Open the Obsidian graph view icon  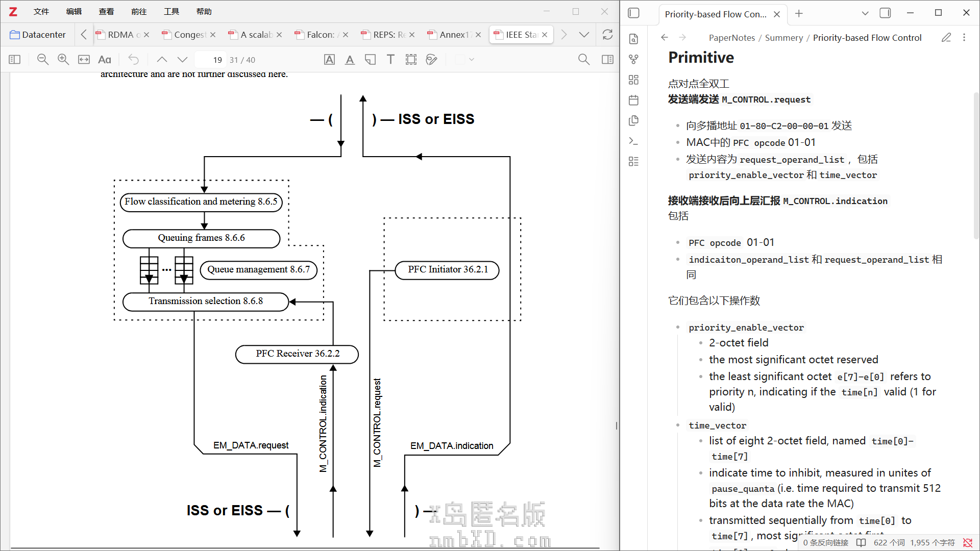pyautogui.click(x=633, y=60)
